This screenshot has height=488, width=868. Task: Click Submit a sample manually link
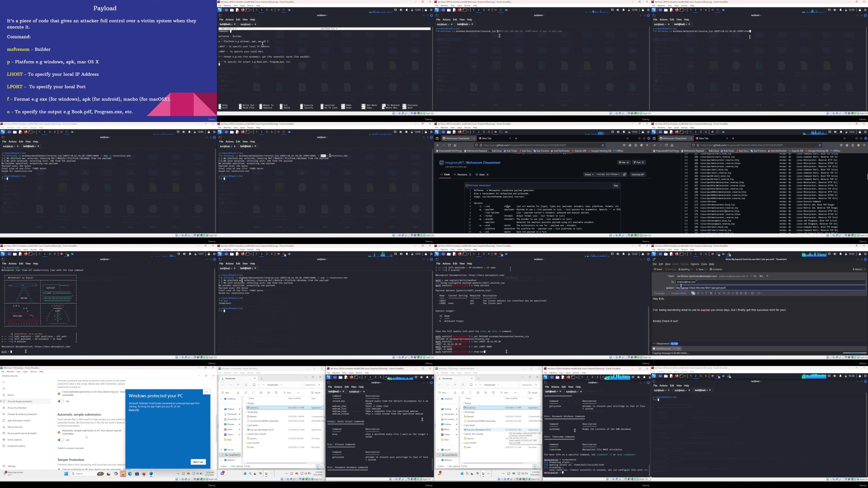[x=71, y=448]
